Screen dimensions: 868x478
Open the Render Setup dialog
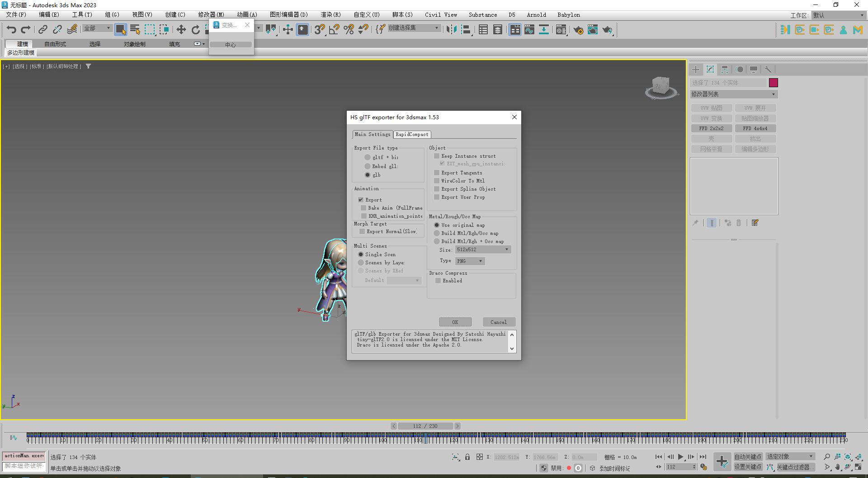click(x=578, y=30)
